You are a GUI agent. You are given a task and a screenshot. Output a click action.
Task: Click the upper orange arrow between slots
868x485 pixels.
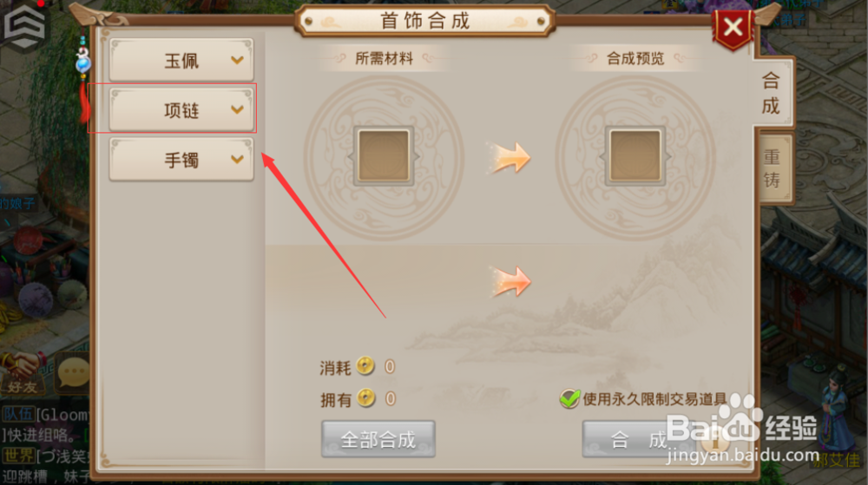pyautogui.click(x=509, y=158)
